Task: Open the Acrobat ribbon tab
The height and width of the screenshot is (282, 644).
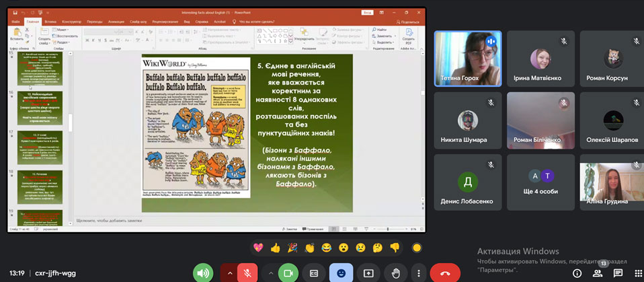Action: click(220, 22)
